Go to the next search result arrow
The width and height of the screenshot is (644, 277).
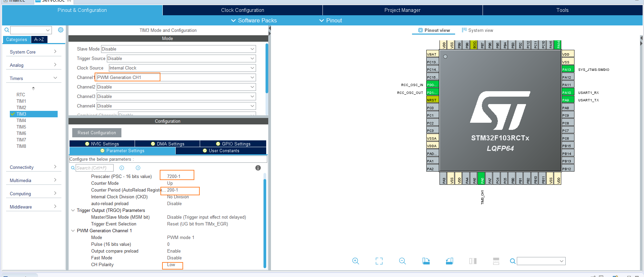tap(138, 168)
